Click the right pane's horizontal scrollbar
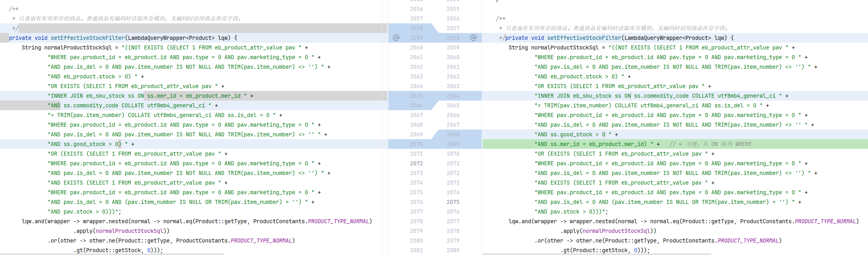 (597, 254)
